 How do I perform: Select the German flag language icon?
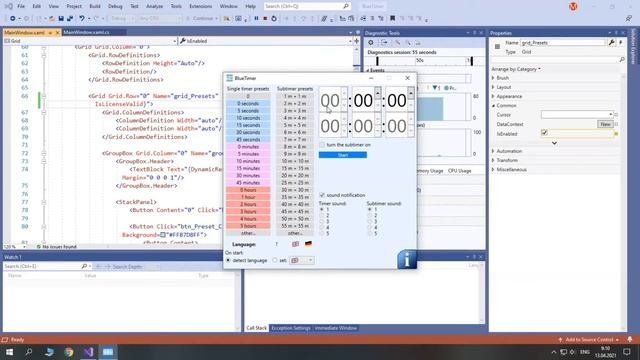point(308,244)
